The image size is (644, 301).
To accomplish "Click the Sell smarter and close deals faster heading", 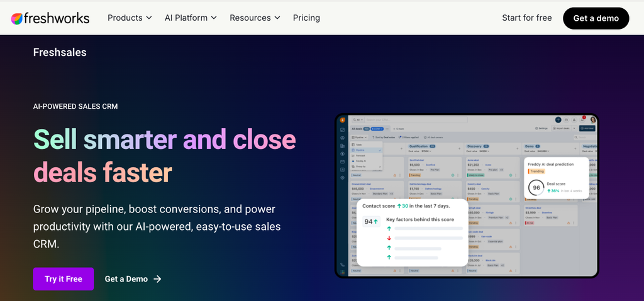I will tap(164, 156).
